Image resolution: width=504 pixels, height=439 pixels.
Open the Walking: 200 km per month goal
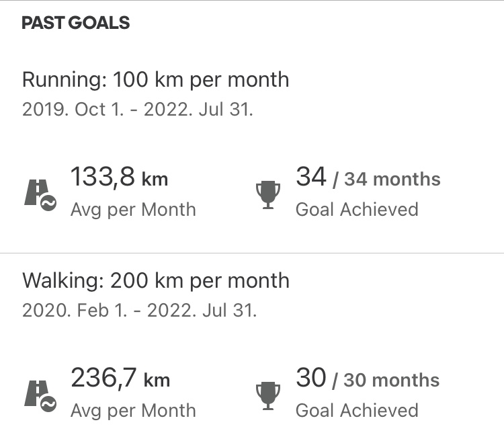point(155,280)
